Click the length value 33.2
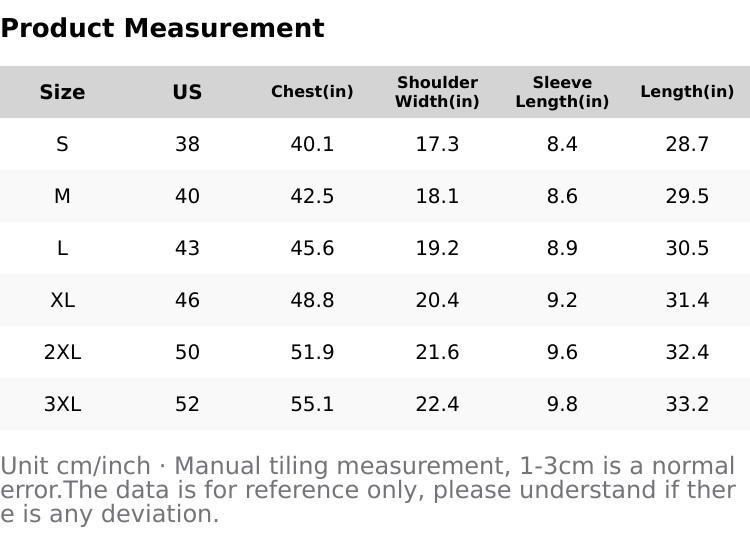The image size is (750, 550). (x=687, y=404)
